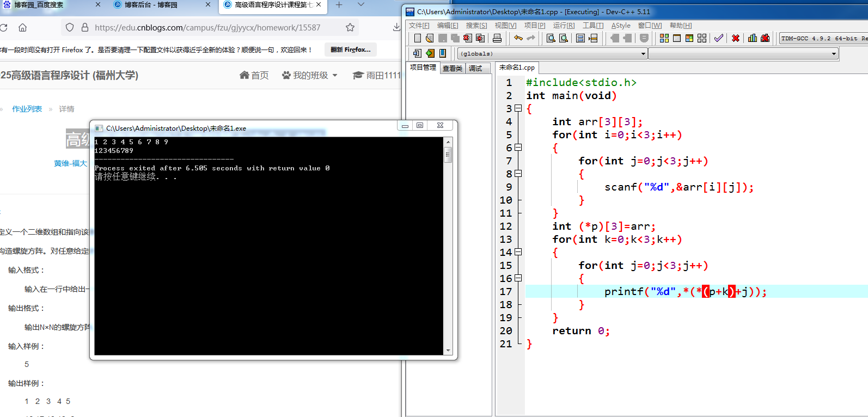Click the Open file icon in Dev-C++ toolbar

(x=430, y=38)
